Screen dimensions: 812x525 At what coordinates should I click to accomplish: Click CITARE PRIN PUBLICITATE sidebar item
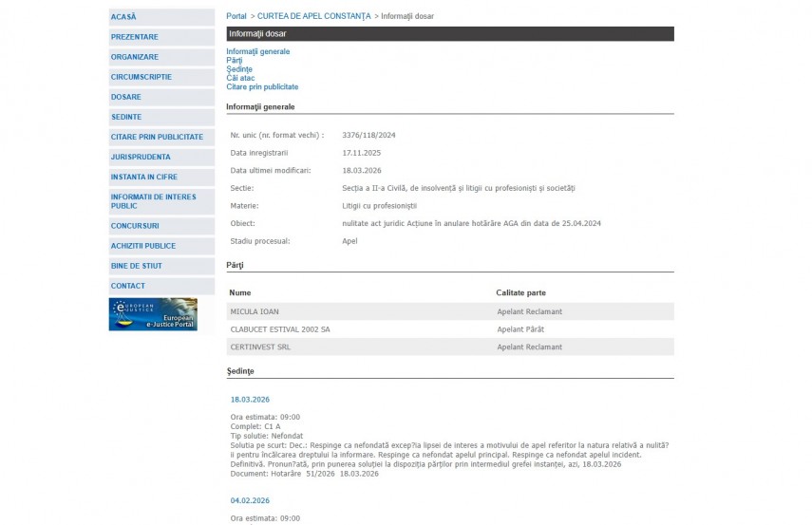(157, 137)
